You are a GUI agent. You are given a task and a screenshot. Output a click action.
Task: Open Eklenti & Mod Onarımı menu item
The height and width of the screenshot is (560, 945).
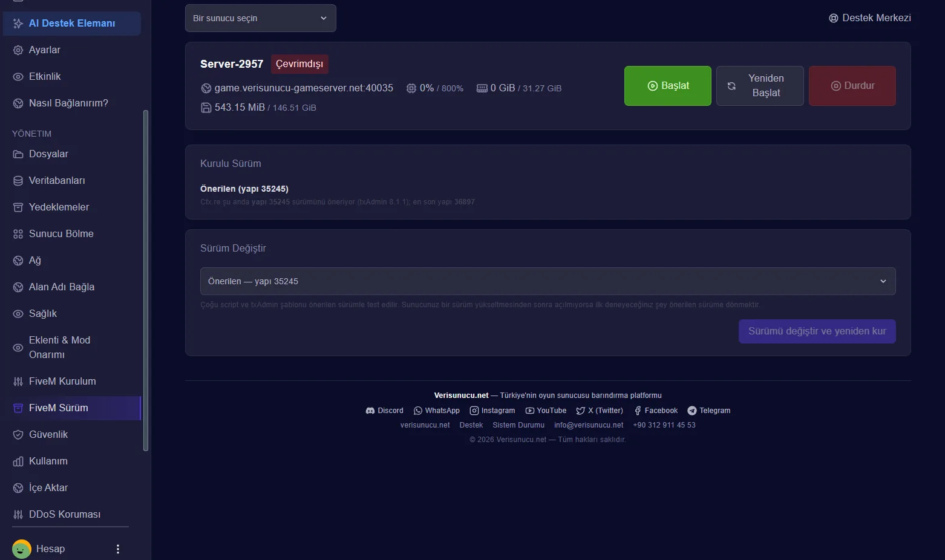click(72, 348)
